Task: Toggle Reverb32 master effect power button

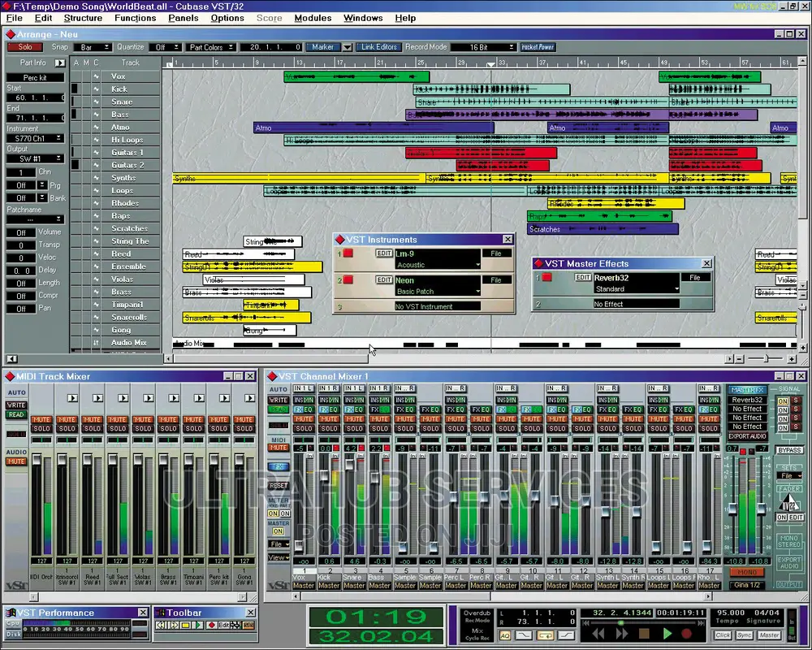Action: click(x=546, y=277)
